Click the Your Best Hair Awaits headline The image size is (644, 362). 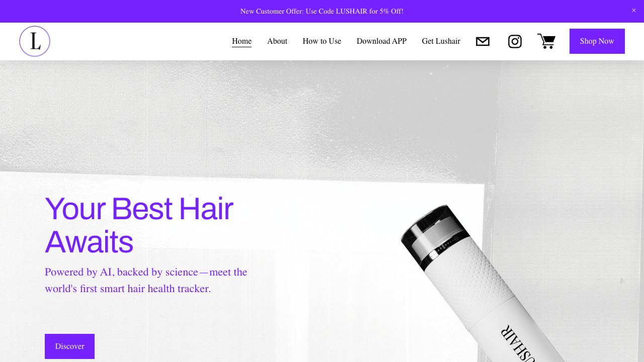coord(139,225)
